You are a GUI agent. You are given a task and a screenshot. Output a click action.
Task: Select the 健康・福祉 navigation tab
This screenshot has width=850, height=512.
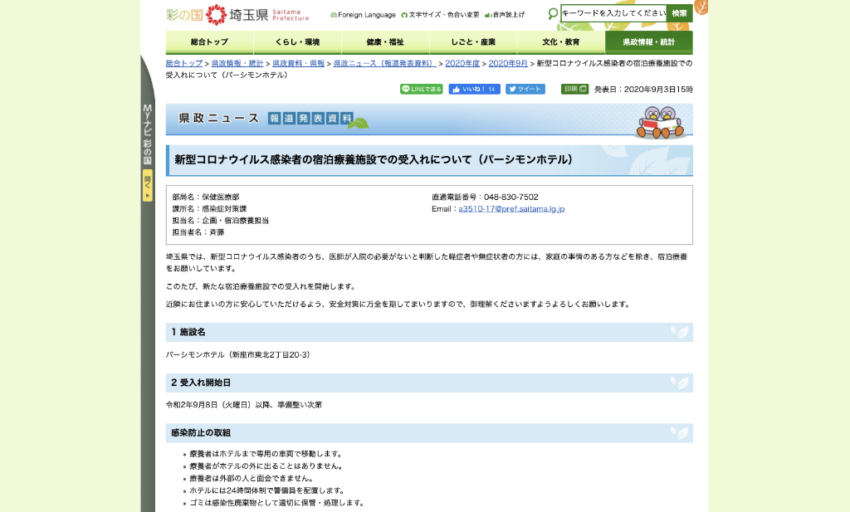point(385,42)
